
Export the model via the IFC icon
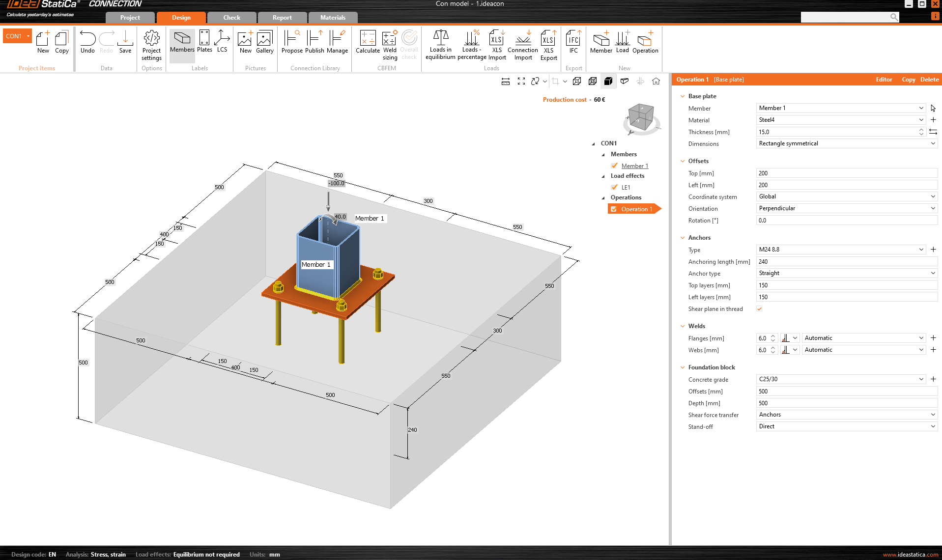tap(573, 44)
